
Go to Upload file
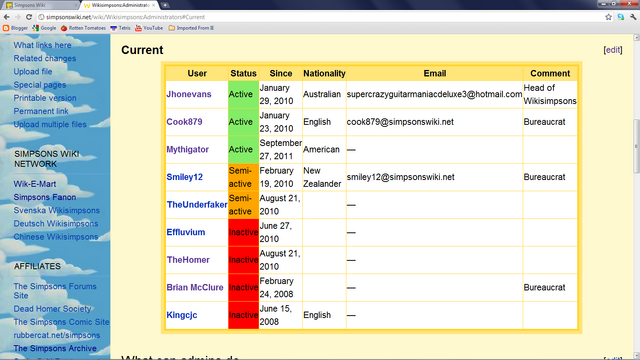33,71
